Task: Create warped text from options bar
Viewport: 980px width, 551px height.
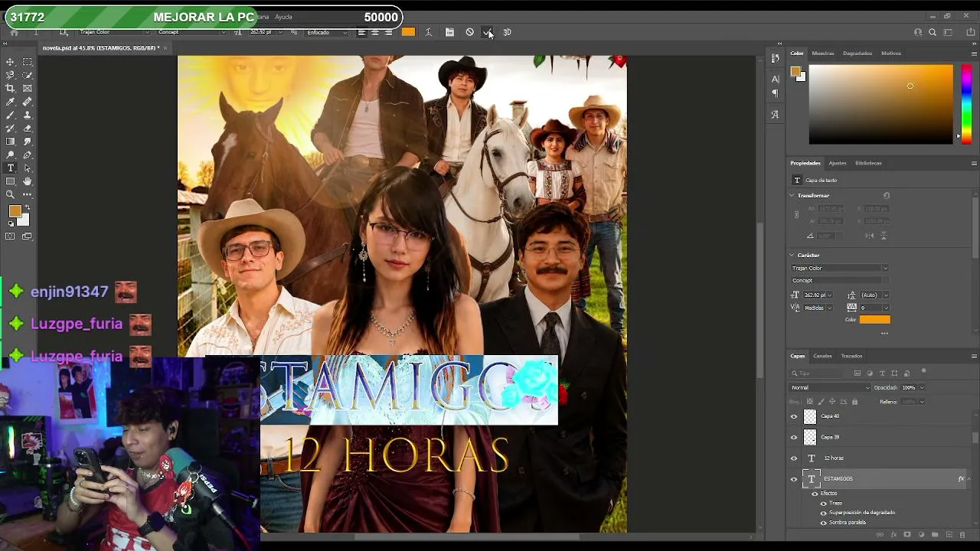Action: [428, 32]
